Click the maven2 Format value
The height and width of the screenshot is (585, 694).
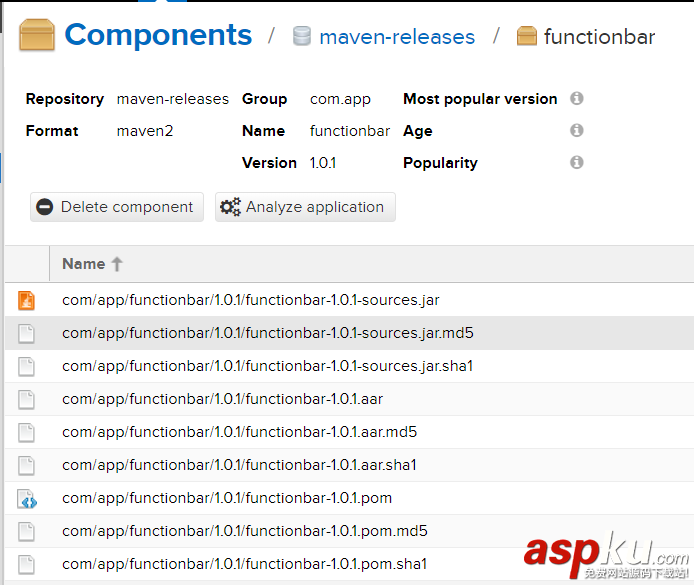[x=145, y=131]
